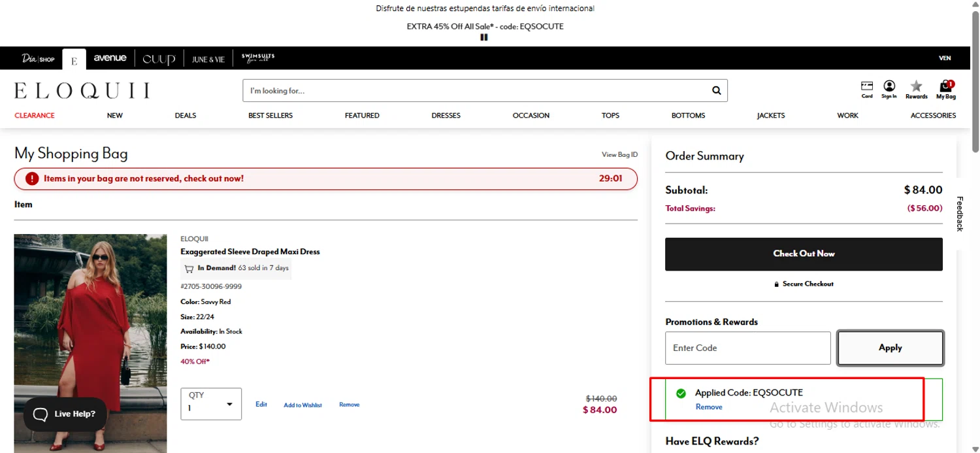
Task: Switch to the June & Vie brand tab
Action: pos(208,59)
